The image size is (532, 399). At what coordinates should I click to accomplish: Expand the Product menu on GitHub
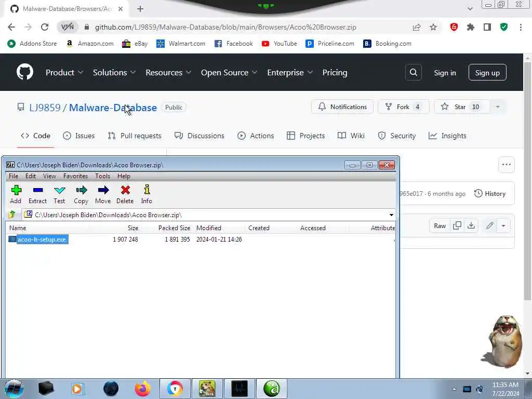64,73
